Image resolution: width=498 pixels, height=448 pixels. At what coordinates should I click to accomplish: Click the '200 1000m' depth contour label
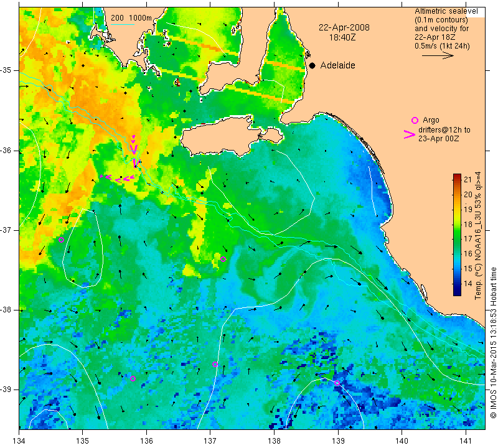pos(131,18)
